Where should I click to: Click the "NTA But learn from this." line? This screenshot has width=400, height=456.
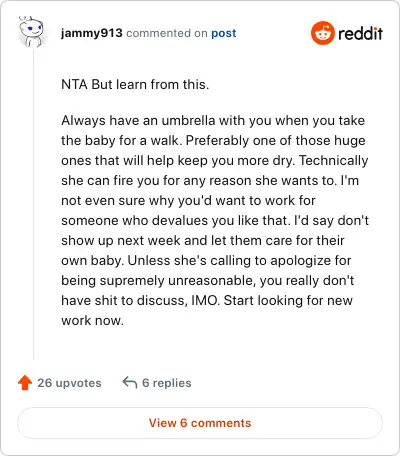coord(135,84)
